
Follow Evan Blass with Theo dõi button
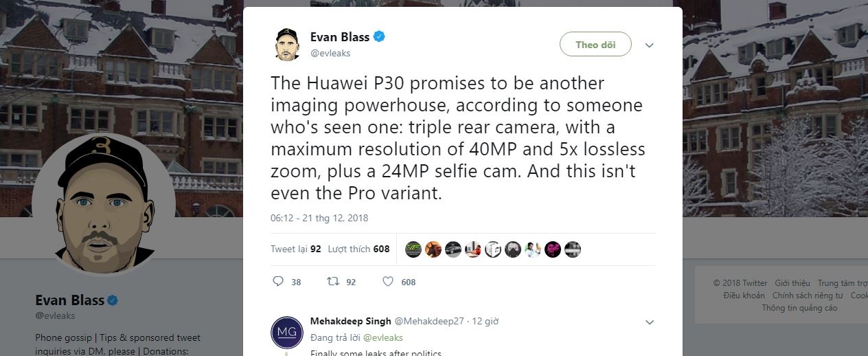tap(595, 44)
